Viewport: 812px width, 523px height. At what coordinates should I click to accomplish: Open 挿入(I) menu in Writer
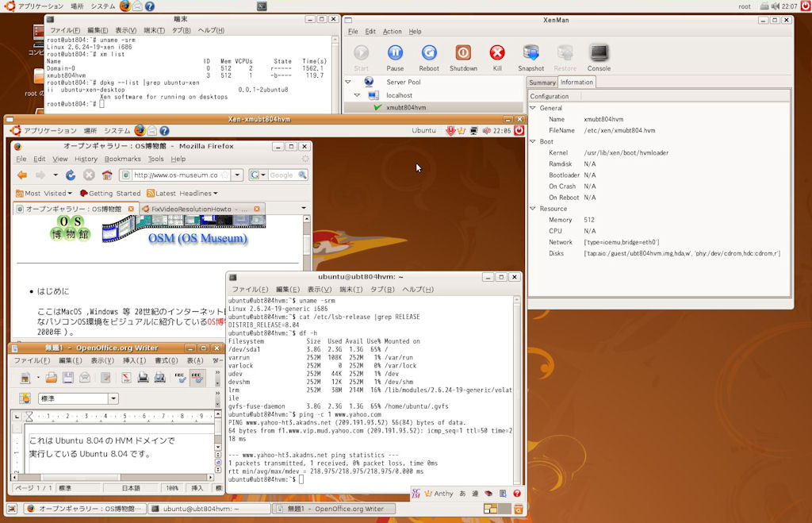[134, 360]
